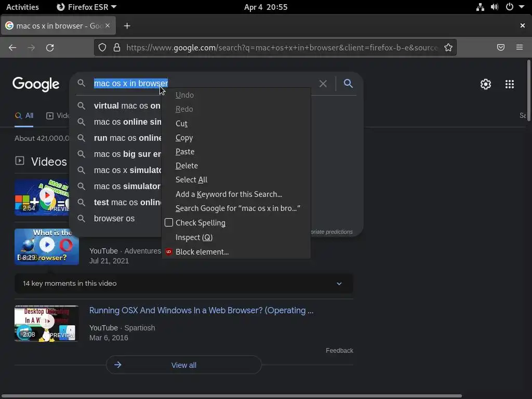
Task: Select Add a Keyword for this Search
Action: point(236,194)
